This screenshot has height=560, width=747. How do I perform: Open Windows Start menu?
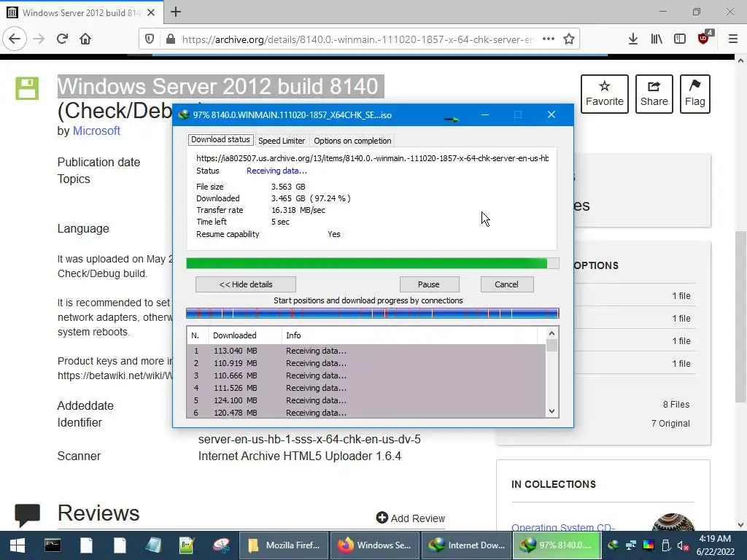(18, 545)
